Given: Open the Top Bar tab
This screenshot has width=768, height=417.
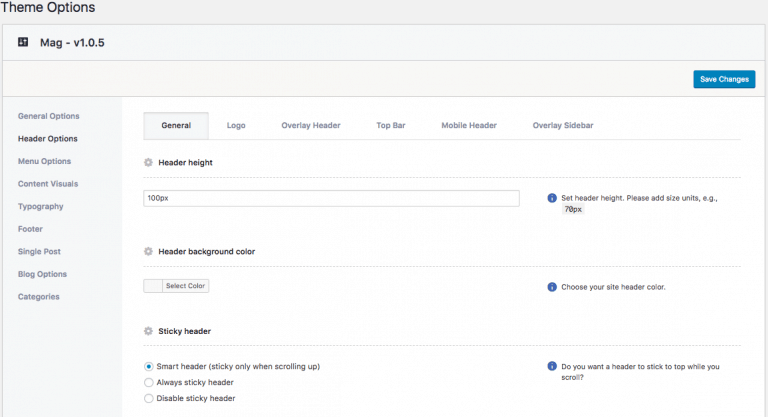Looking at the screenshot, I should coord(390,126).
